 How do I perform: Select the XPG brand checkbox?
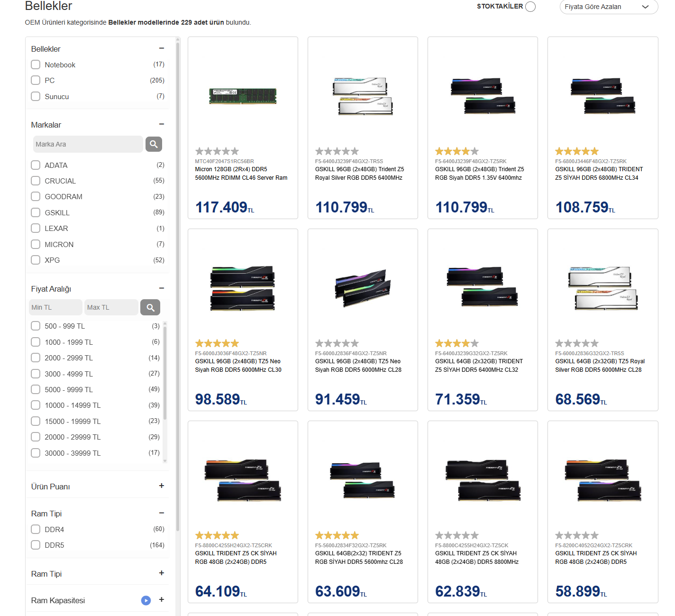36,260
